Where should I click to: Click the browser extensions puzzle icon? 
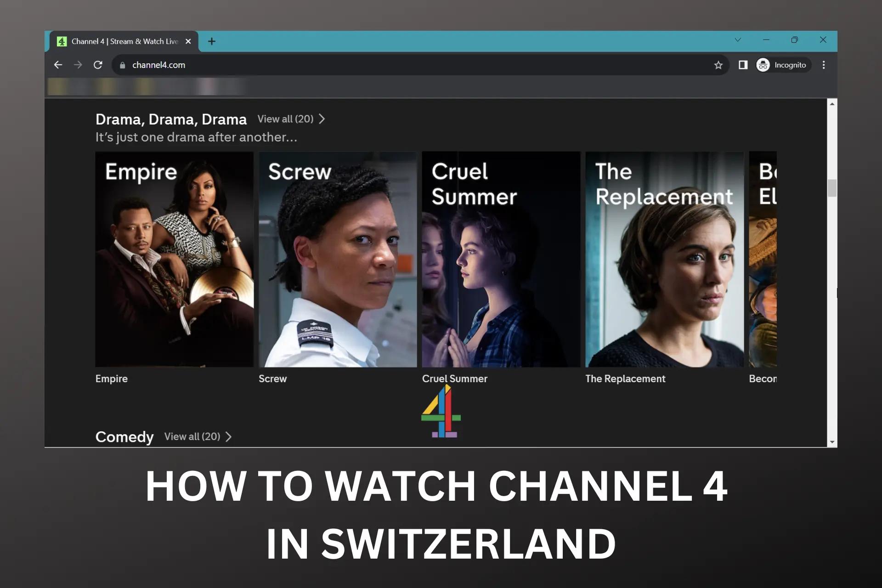tap(742, 64)
